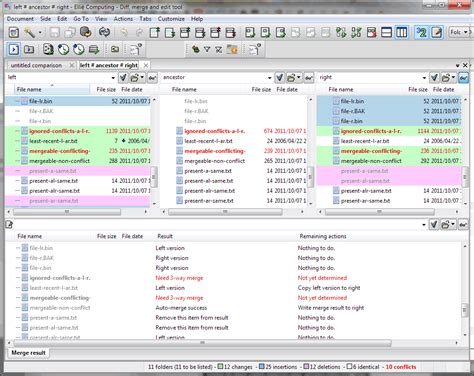Click '10 conflicts' in the status bar
Image resolution: width=474 pixels, height=376 pixels.
401,367
